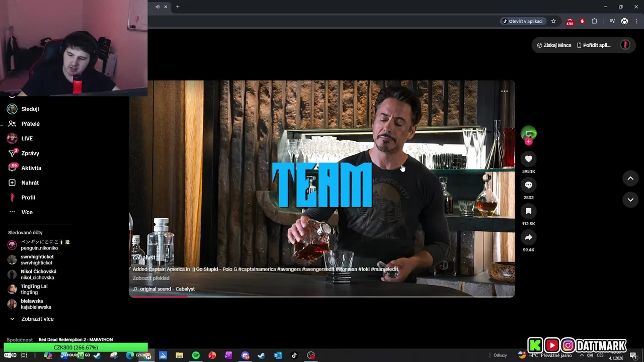Seek on the video progress bar

(322, 296)
